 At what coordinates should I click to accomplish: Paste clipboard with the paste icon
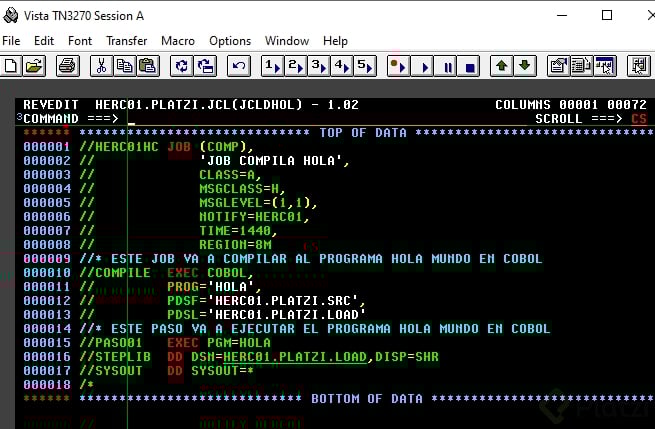pos(147,66)
